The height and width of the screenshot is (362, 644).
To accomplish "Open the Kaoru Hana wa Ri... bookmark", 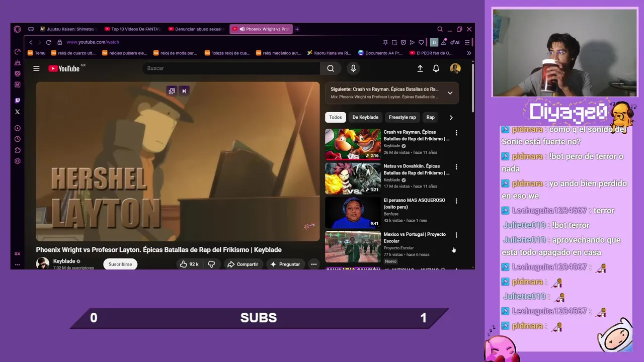I will (329, 53).
